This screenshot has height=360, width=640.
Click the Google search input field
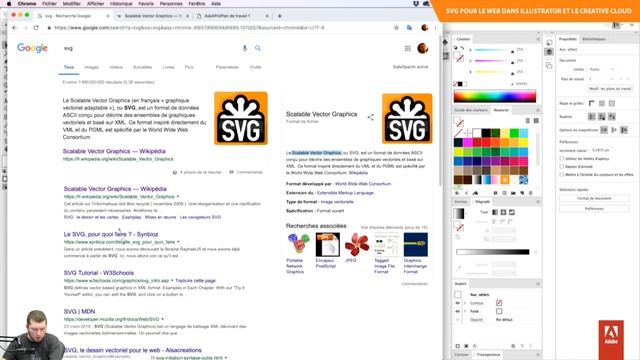151,48
